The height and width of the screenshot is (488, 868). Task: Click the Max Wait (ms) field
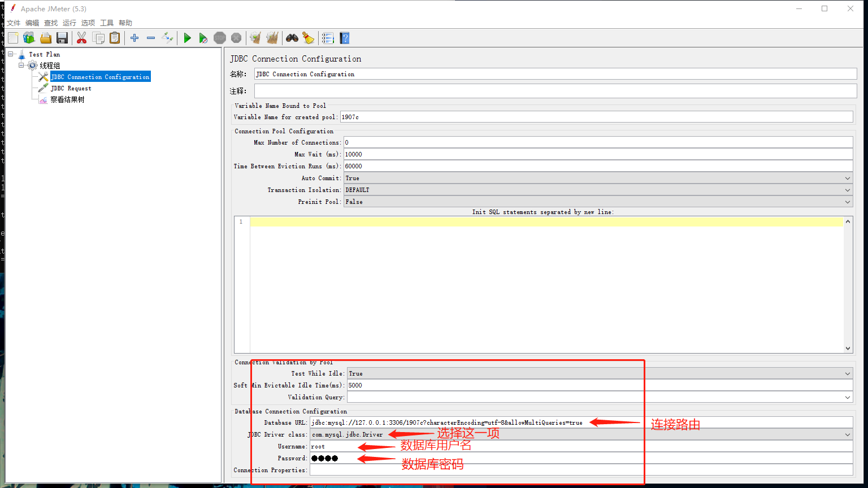[598, 154]
